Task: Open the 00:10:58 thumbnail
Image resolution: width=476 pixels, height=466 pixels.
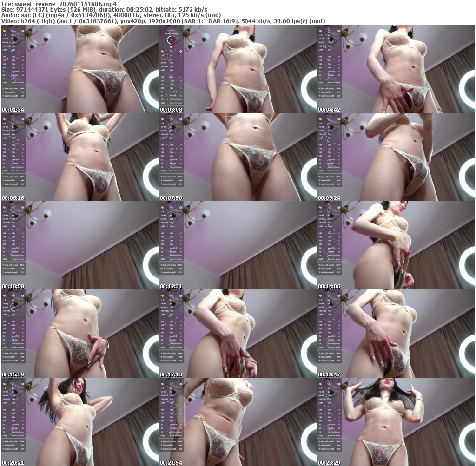Action: point(79,245)
